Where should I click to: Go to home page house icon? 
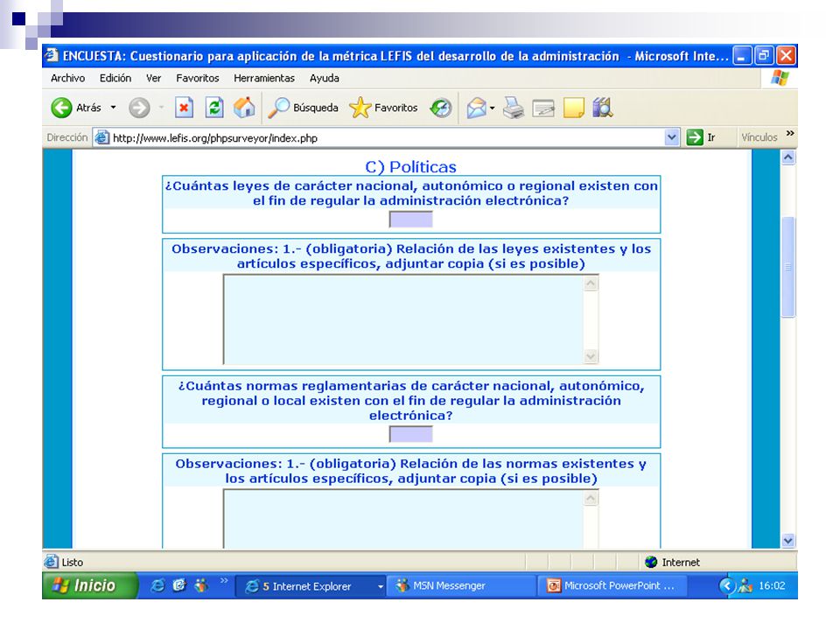pos(244,107)
